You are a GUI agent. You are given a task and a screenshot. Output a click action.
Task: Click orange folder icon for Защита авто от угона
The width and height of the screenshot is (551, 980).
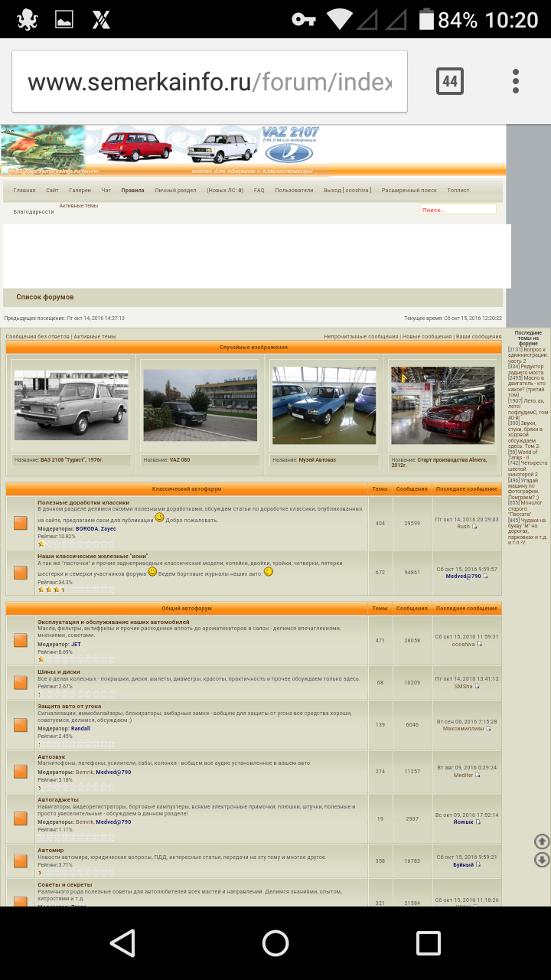[x=21, y=724]
